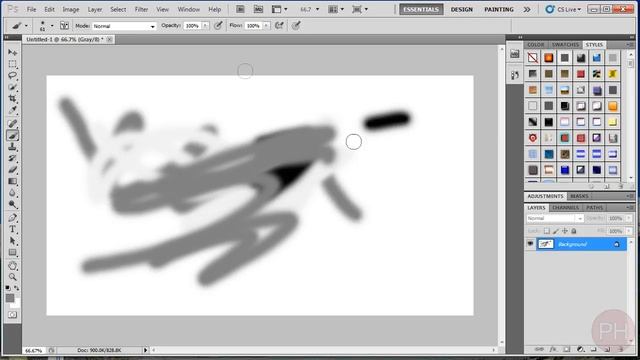
Task: Select the Lasso tool
Action: coord(12,76)
